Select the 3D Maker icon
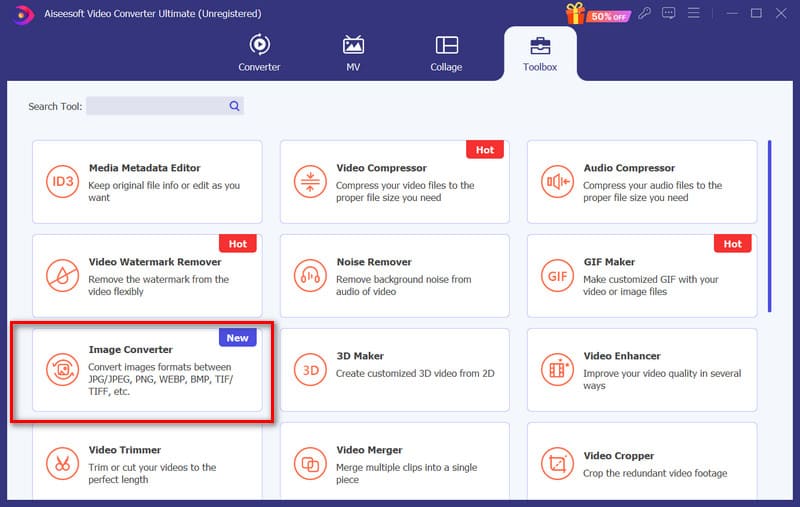The height and width of the screenshot is (507, 800). point(309,370)
